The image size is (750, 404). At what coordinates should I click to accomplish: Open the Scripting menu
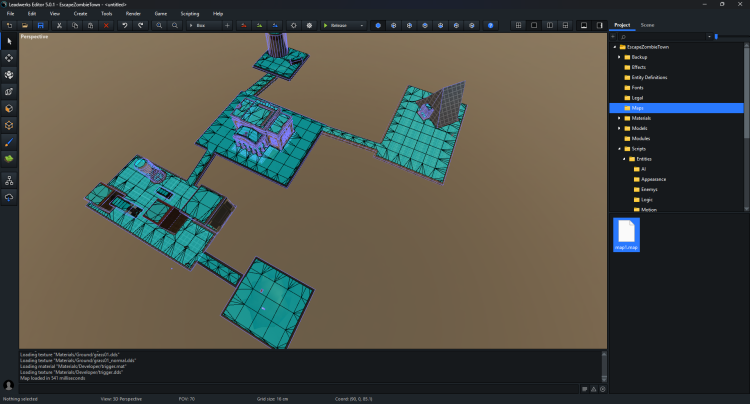(189, 13)
